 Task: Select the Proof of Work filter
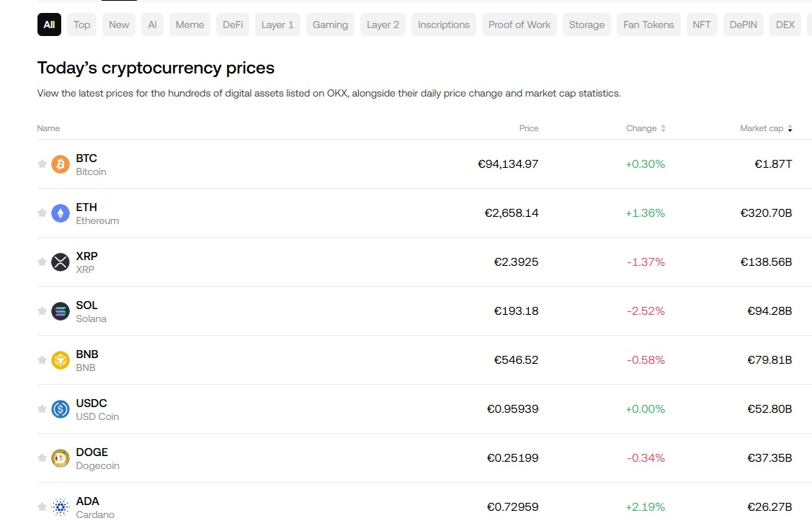click(x=519, y=24)
